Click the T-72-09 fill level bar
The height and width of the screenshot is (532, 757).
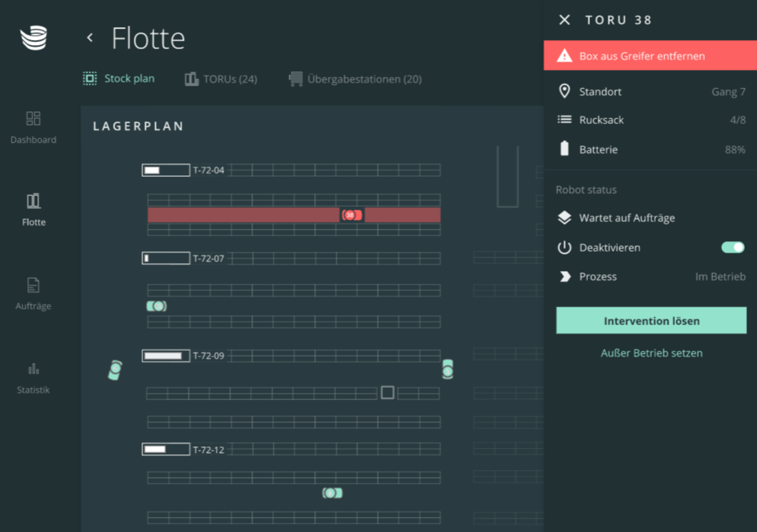coord(166,355)
